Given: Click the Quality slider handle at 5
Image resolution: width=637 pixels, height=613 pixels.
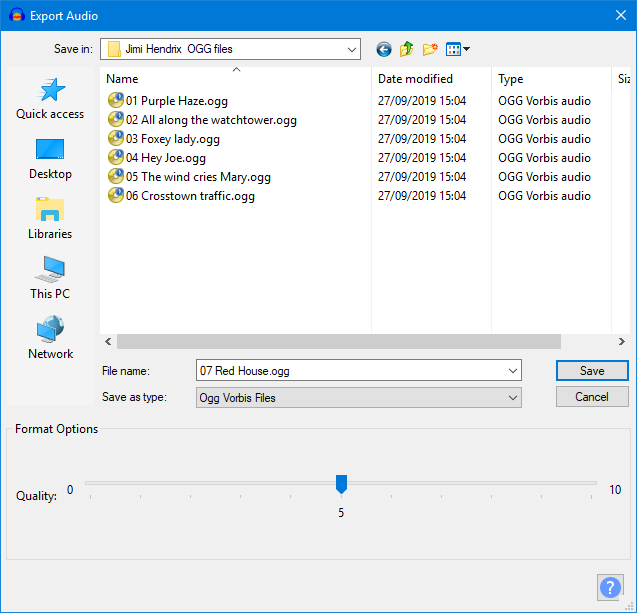Looking at the screenshot, I should (x=341, y=484).
